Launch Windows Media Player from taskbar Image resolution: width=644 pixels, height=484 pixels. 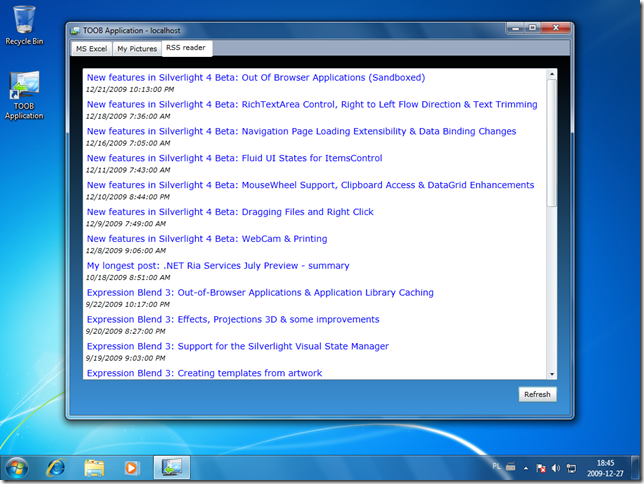coord(132,468)
